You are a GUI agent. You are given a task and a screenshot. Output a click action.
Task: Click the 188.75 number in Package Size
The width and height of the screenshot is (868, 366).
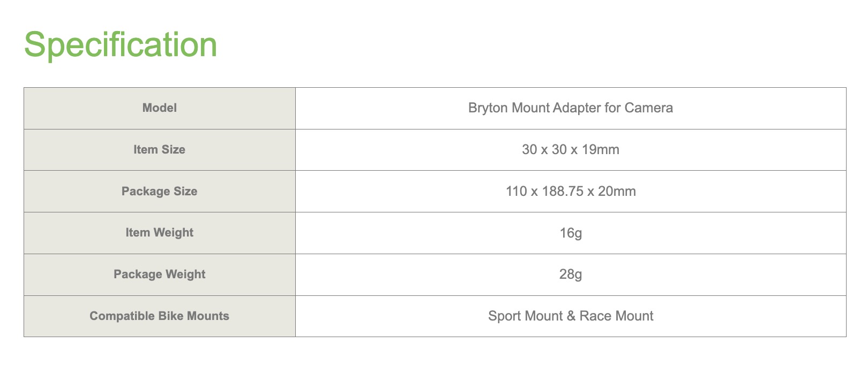click(563, 192)
